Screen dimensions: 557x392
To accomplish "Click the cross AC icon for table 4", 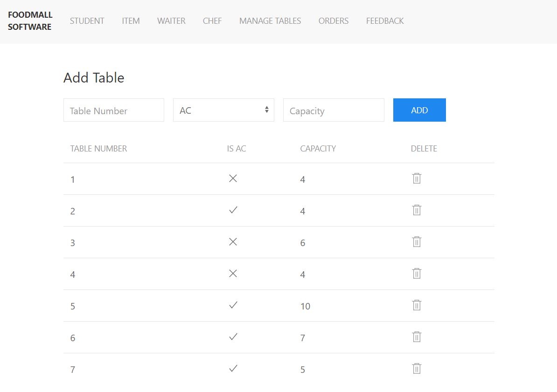I will 233,274.
